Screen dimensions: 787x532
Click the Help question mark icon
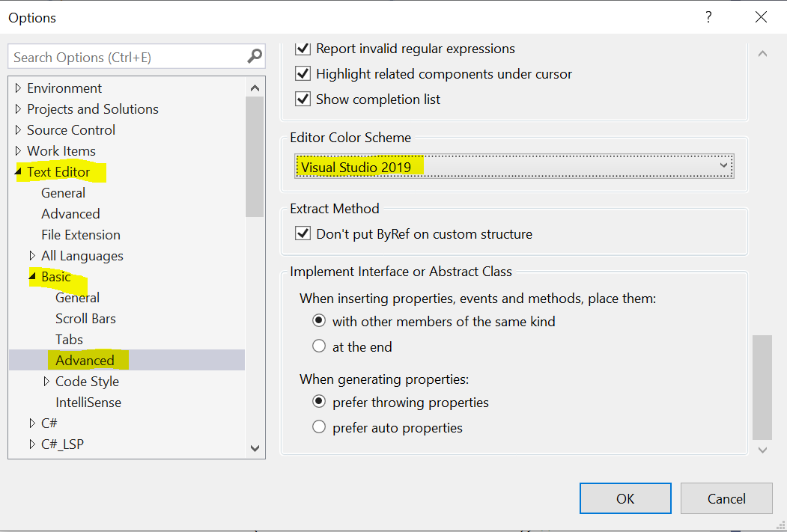[x=708, y=16]
